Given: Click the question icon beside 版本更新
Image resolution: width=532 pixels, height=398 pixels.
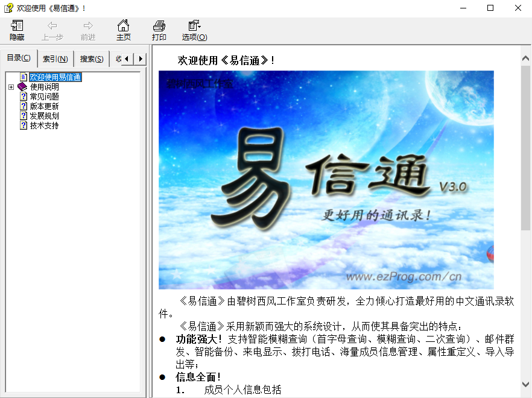Looking at the screenshot, I should [x=24, y=106].
